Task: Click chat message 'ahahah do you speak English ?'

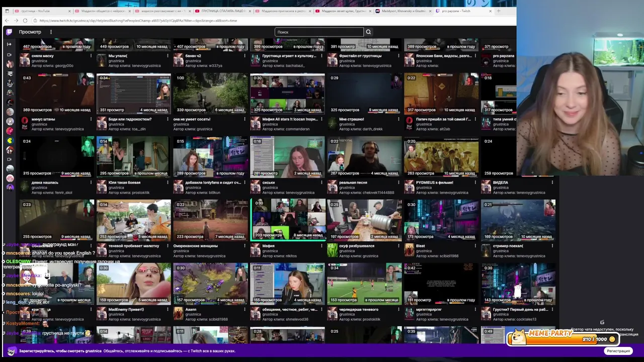Action: (63, 253)
